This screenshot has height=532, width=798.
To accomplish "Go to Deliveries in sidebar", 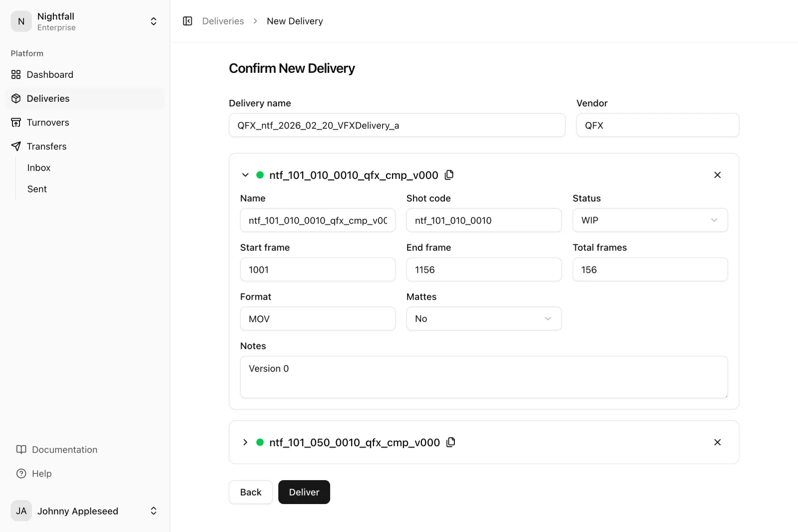I will point(85,99).
